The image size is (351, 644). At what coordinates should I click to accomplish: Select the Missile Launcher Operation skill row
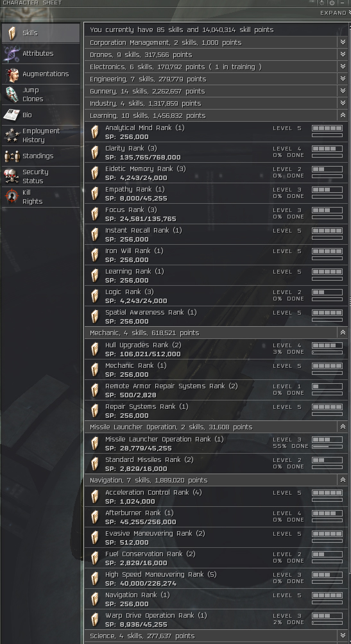tap(216, 443)
